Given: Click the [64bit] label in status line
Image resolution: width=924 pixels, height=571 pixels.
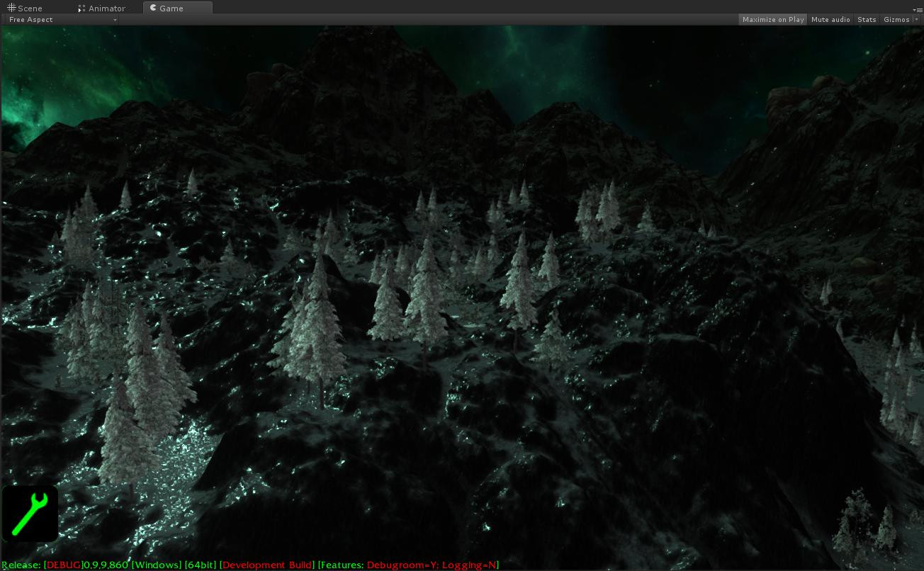Looking at the screenshot, I should tap(200, 565).
